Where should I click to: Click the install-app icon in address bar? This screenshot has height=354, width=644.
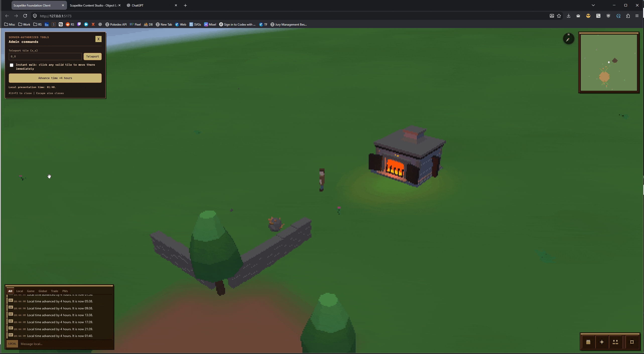point(552,16)
